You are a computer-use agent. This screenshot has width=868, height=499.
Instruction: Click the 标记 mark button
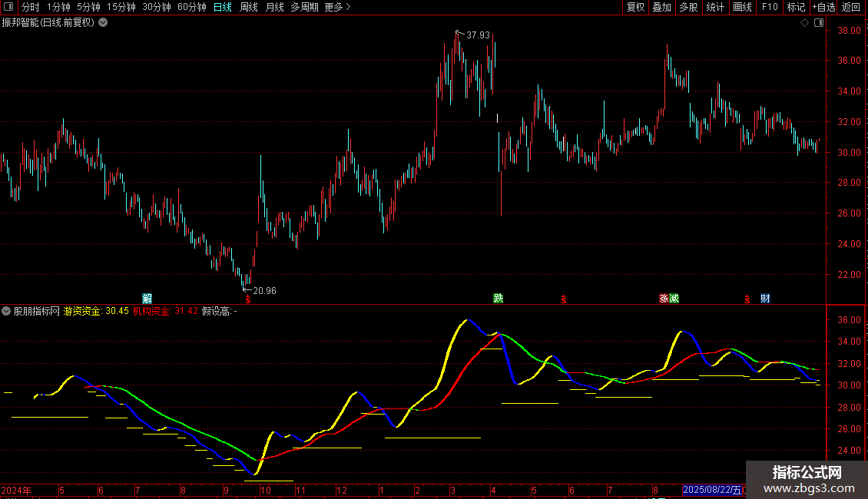(796, 7)
